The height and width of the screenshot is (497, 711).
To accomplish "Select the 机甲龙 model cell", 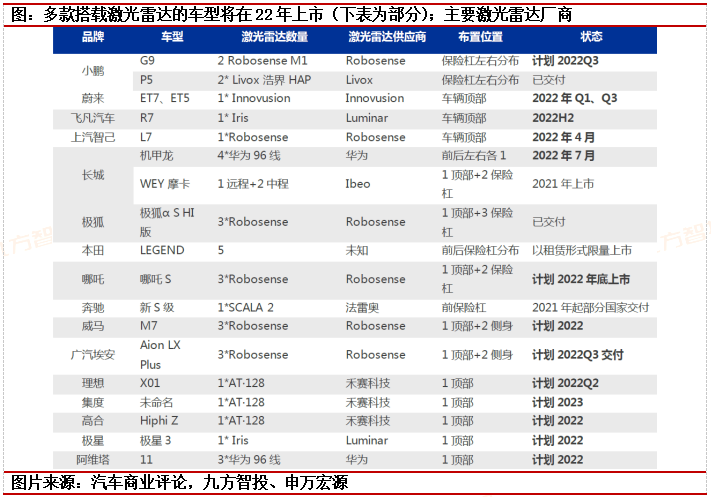I will click(156, 156).
